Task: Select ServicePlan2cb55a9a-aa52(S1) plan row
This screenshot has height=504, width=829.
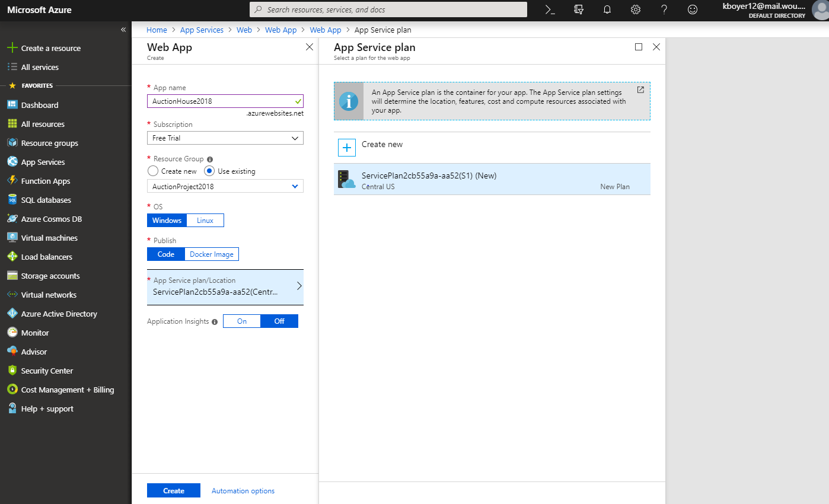Action: tap(492, 179)
